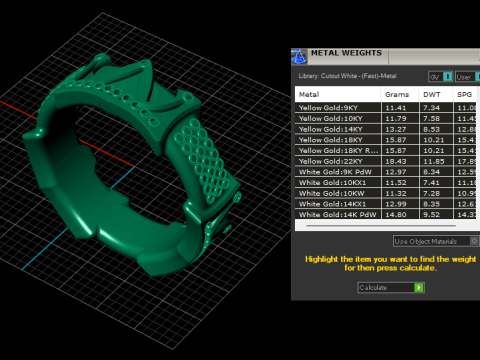Sort by the Grams column header

pyautogui.click(x=400, y=94)
